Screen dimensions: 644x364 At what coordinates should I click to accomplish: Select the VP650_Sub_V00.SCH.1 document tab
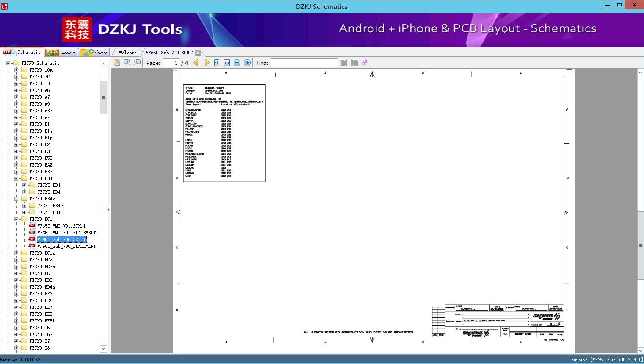[x=170, y=53]
